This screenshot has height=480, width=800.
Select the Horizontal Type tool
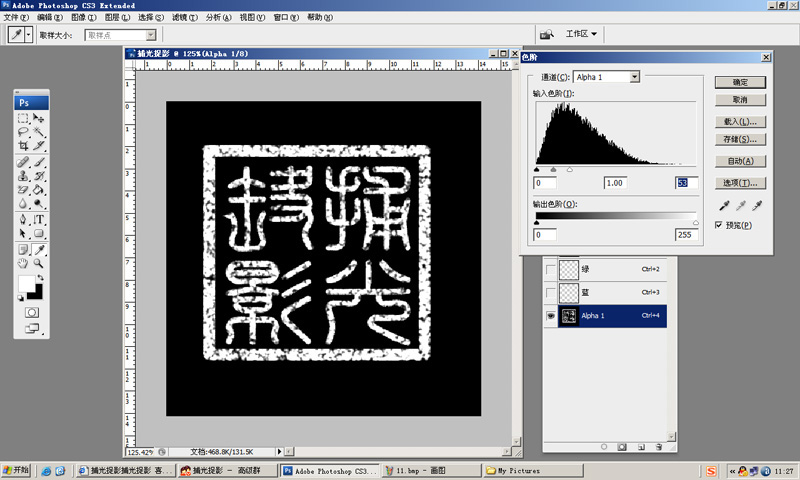[x=39, y=219]
